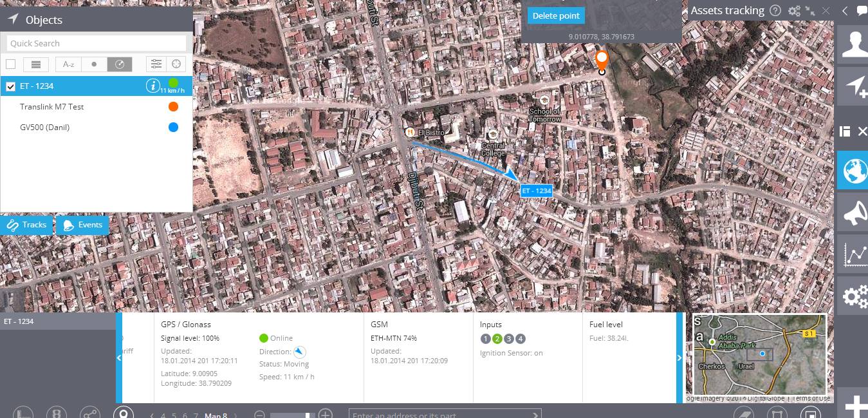Open the user profile sidebar icon
Image resolution: width=868 pixels, height=418 pixels.
click(852, 44)
